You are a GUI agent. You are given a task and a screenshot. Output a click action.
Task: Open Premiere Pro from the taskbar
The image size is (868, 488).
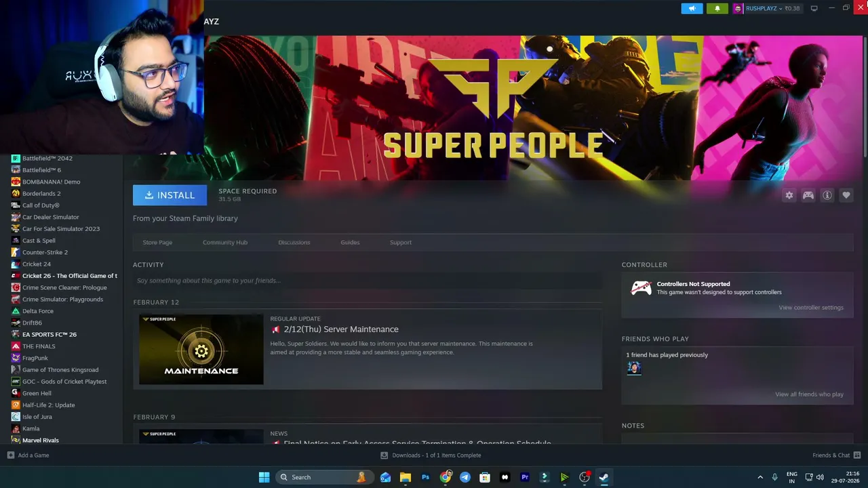(x=524, y=477)
